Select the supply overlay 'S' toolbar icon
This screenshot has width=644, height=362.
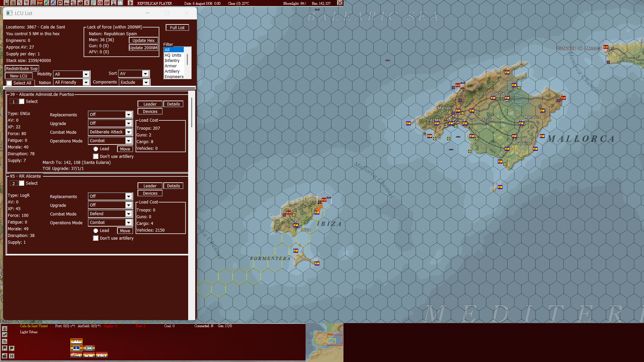tap(87, 3)
